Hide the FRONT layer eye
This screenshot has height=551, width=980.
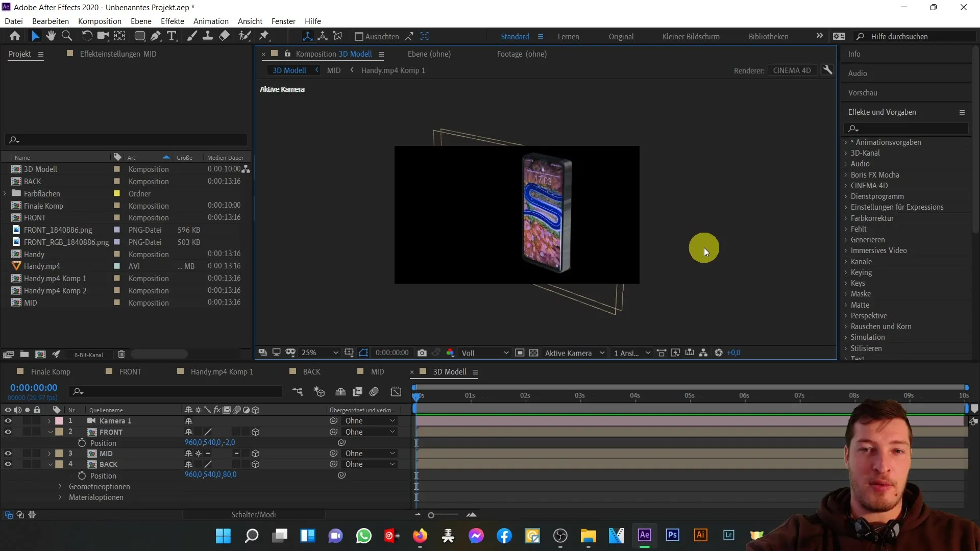pyautogui.click(x=8, y=432)
